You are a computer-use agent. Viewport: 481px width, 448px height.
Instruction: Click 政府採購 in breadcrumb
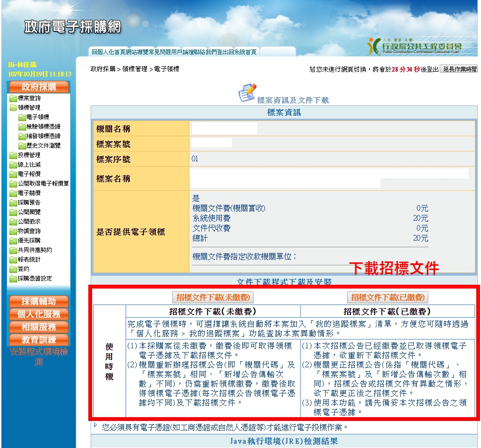103,69
